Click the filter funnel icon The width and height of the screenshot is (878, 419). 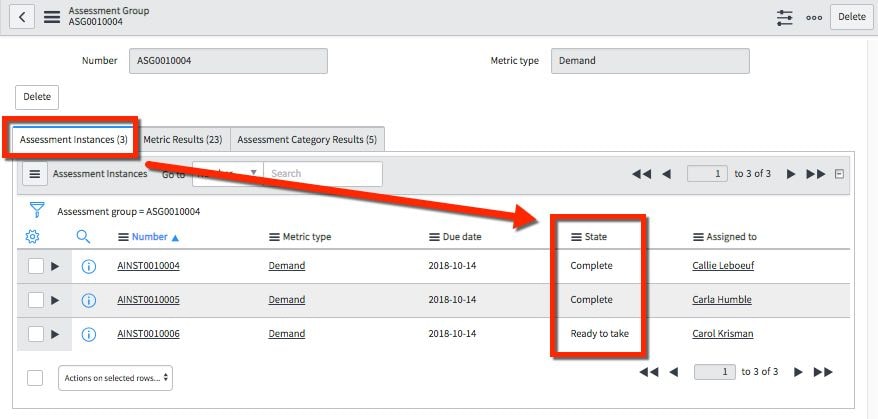coord(36,210)
